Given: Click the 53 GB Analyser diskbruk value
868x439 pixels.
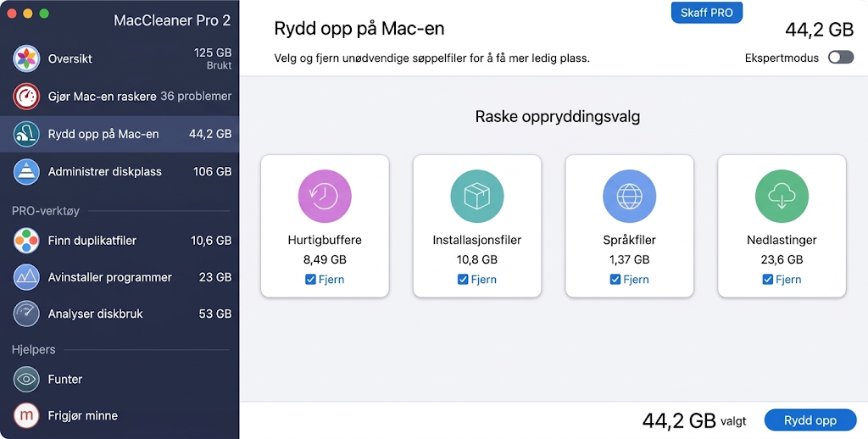Looking at the screenshot, I should [x=214, y=314].
